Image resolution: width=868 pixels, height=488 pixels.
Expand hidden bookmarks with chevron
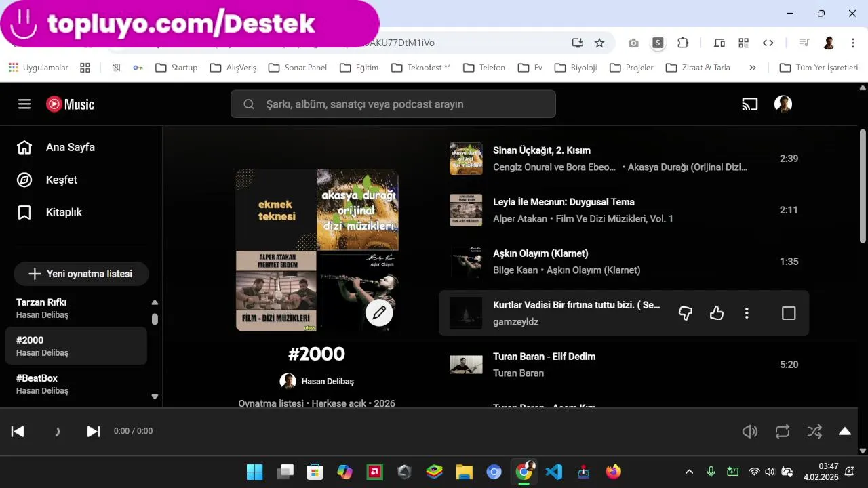(x=752, y=68)
